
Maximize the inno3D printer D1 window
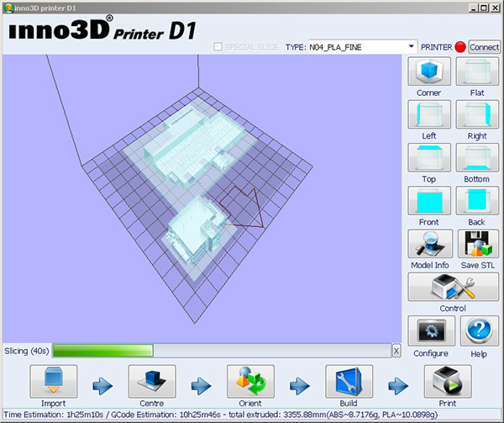click(484, 8)
